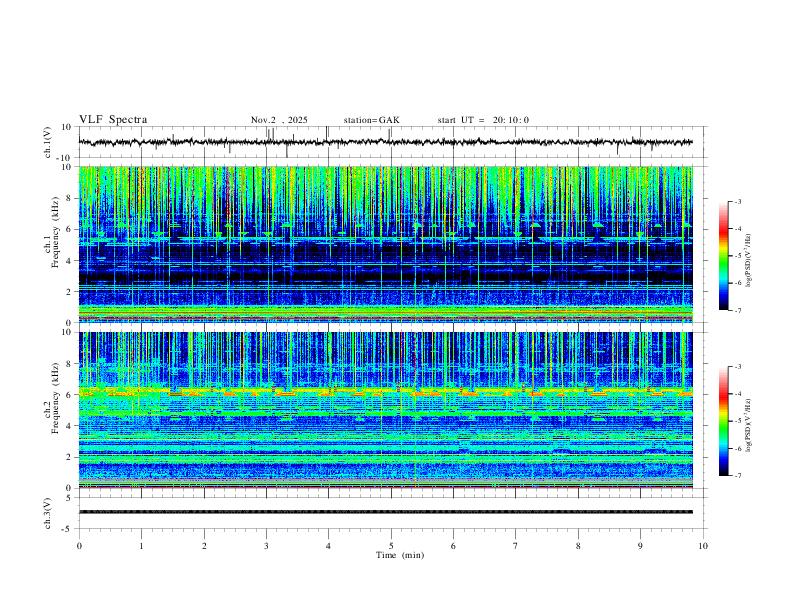This screenshot has width=792, height=612.
Task: Click the ch.1 voltage waveform trace
Action: click(385, 142)
